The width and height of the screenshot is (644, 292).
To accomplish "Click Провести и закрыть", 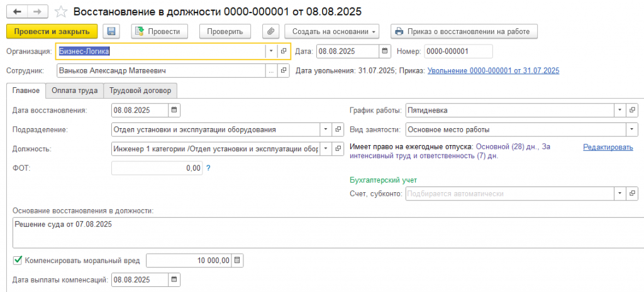I will tap(52, 31).
